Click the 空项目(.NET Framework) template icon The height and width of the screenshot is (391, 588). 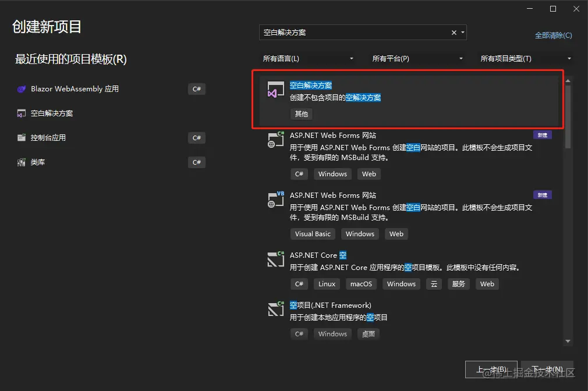275,310
